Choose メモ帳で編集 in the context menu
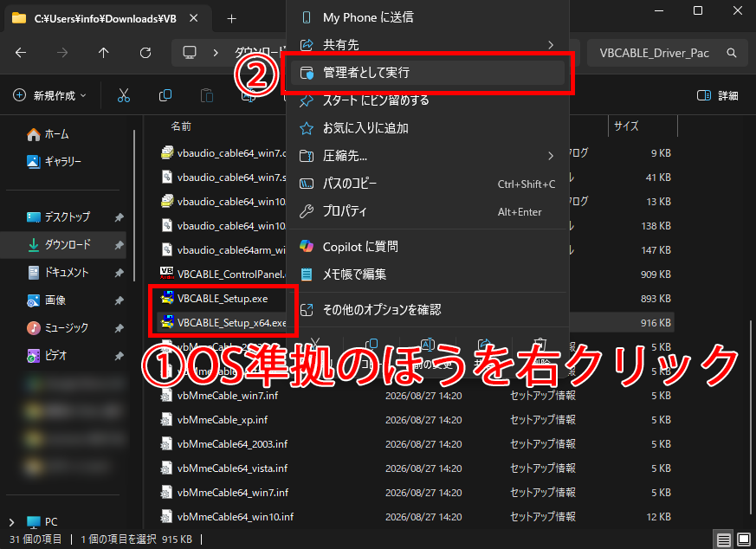 click(x=427, y=274)
